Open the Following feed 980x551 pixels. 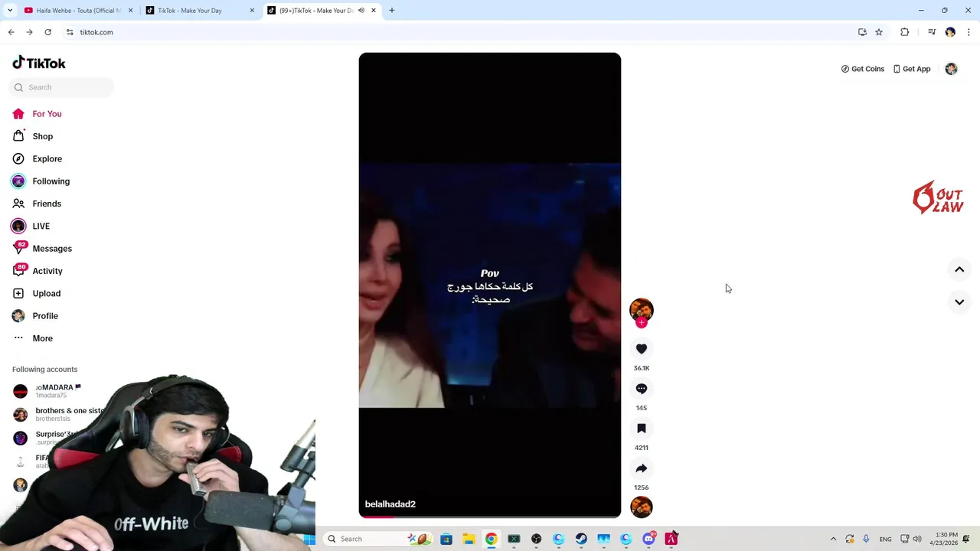pos(51,181)
